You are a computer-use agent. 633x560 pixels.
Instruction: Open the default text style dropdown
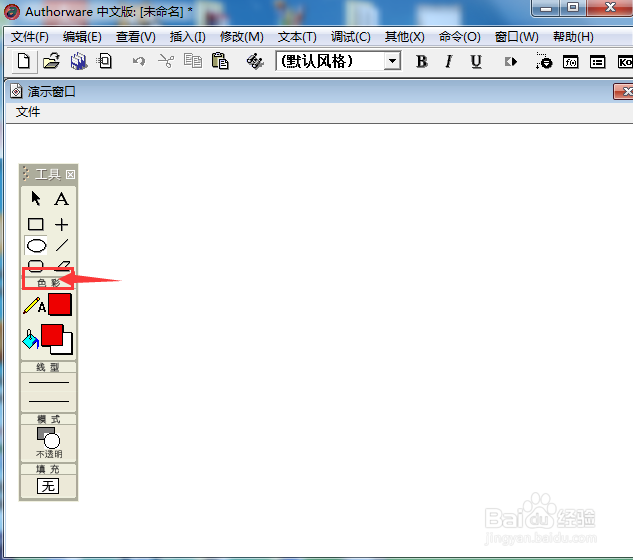tap(392, 61)
